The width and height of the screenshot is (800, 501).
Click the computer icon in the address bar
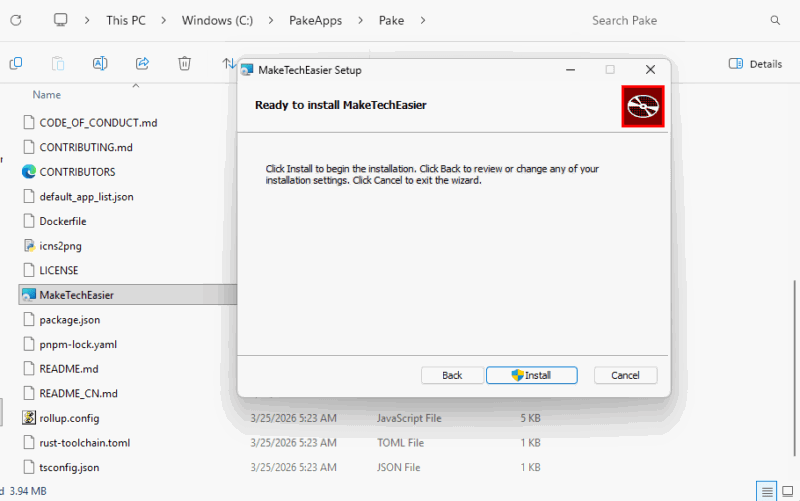click(x=61, y=20)
